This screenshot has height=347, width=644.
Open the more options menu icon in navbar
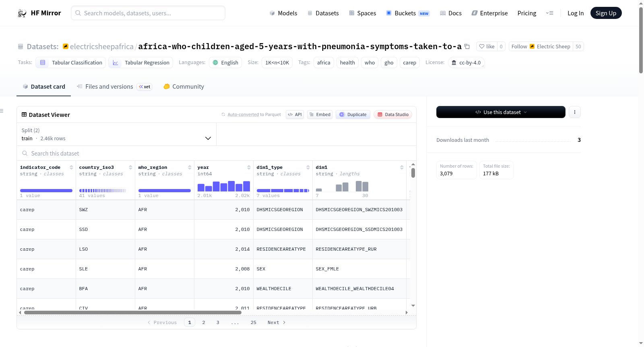(x=549, y=13)
